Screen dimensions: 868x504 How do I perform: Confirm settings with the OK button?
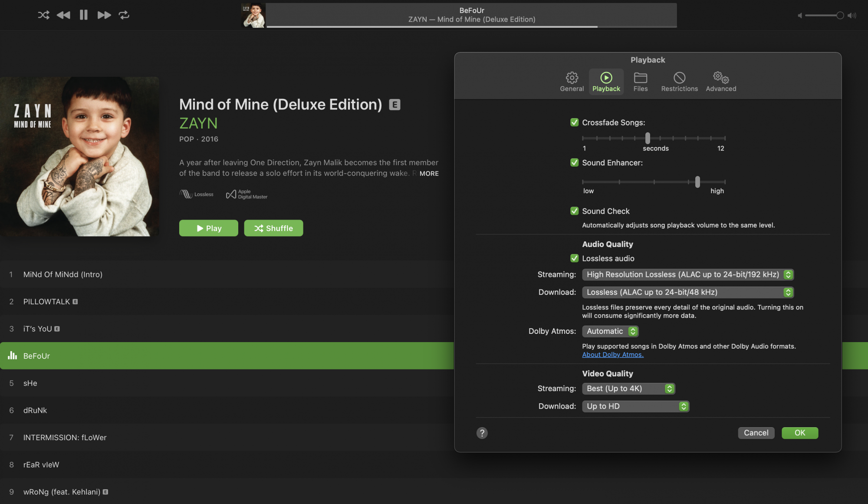tap(800, 433)
